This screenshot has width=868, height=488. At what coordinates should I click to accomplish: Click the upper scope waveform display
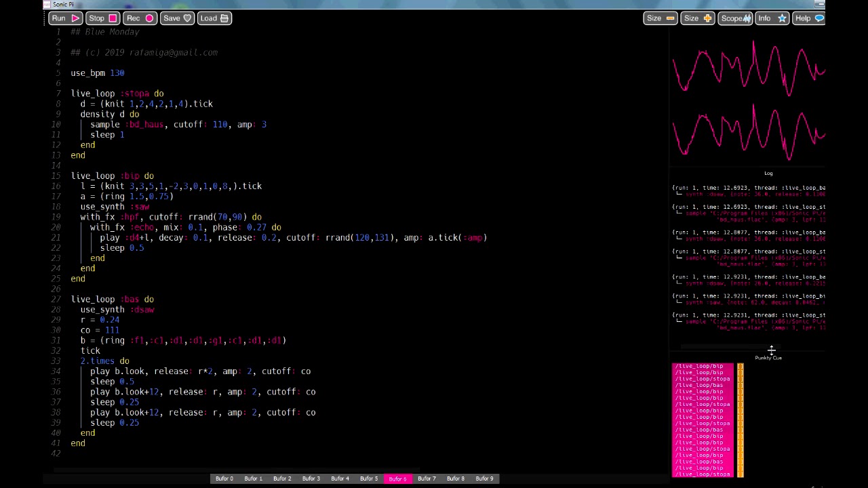(748, 68)
